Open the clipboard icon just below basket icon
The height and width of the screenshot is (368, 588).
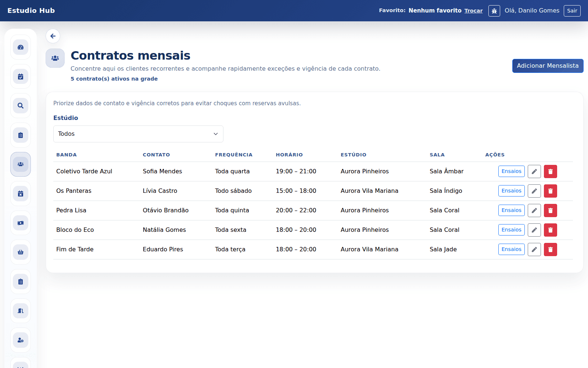[21, 282]
